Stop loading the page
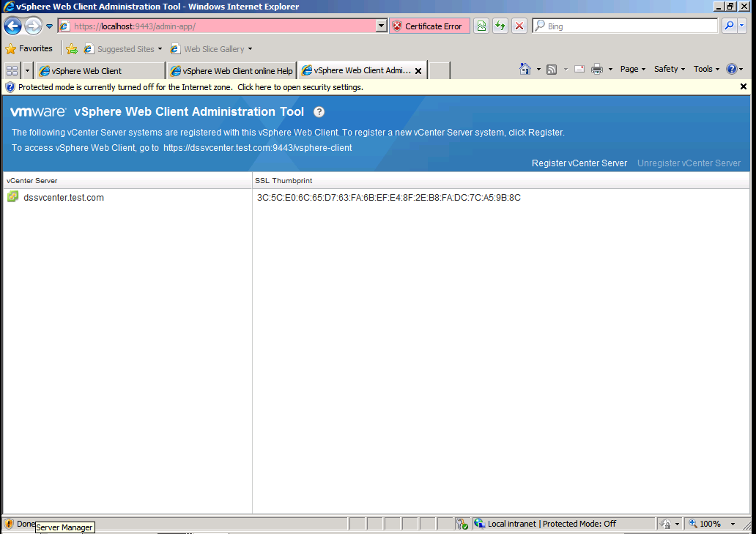Image resolution: width=756 pixels, height=534 pixels. pos(519,25)
